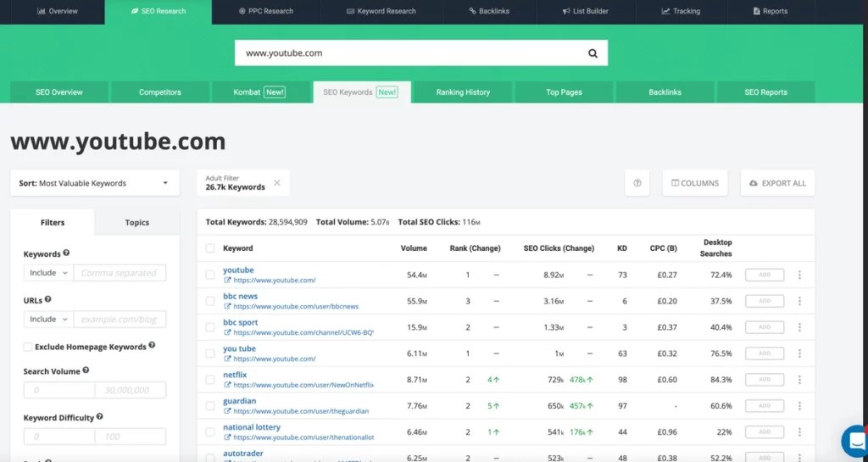Open external link icon for guardian
868x462 pixels.
(227, 411)
